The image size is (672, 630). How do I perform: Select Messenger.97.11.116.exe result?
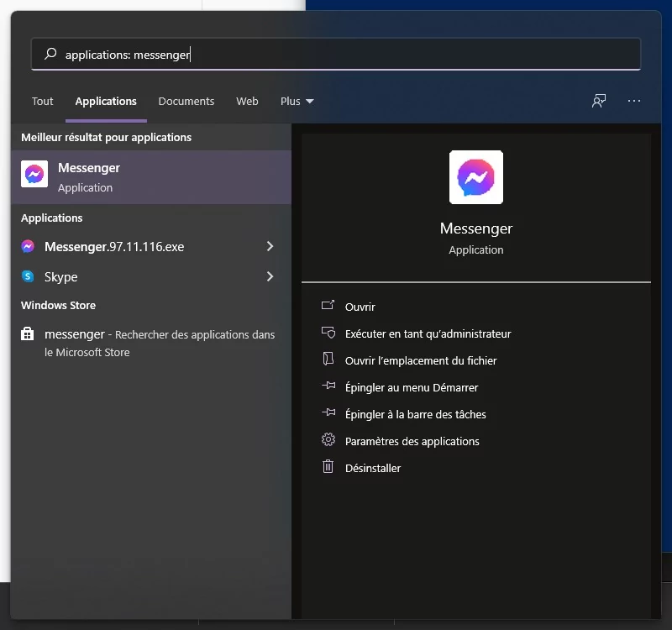pyautogui.click(x=151, y=246)
